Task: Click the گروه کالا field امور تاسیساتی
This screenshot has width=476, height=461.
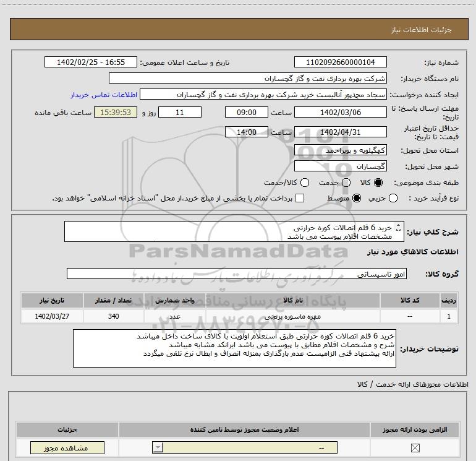Action: click(237, 274)
